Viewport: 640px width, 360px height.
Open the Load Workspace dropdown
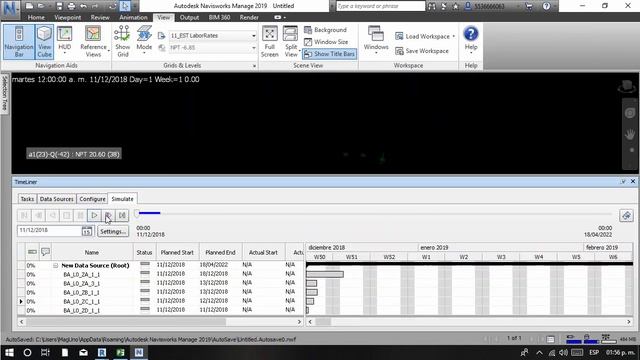[425, 36]
